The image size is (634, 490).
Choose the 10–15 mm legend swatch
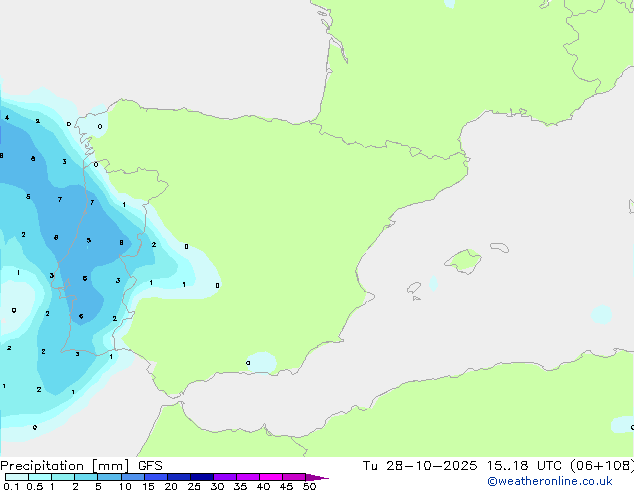point(132,477)
